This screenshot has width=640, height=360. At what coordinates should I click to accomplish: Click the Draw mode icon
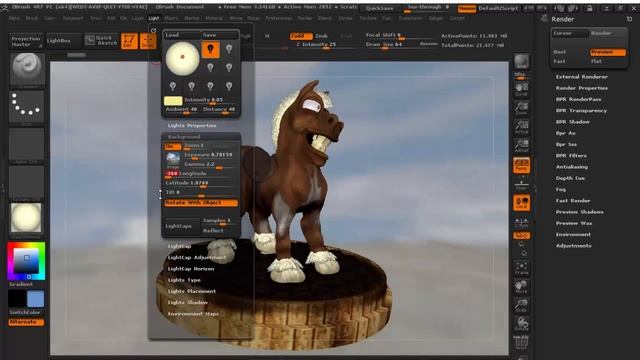coord(148,41)
